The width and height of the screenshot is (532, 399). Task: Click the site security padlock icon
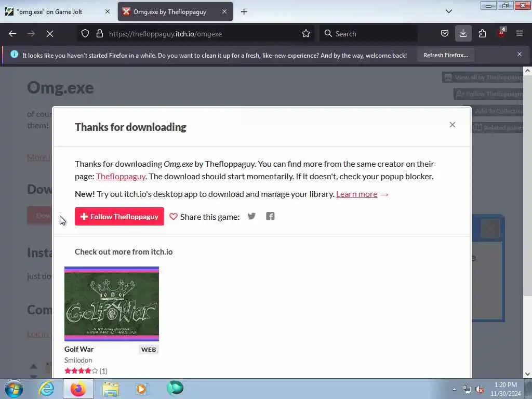(99, 34)
